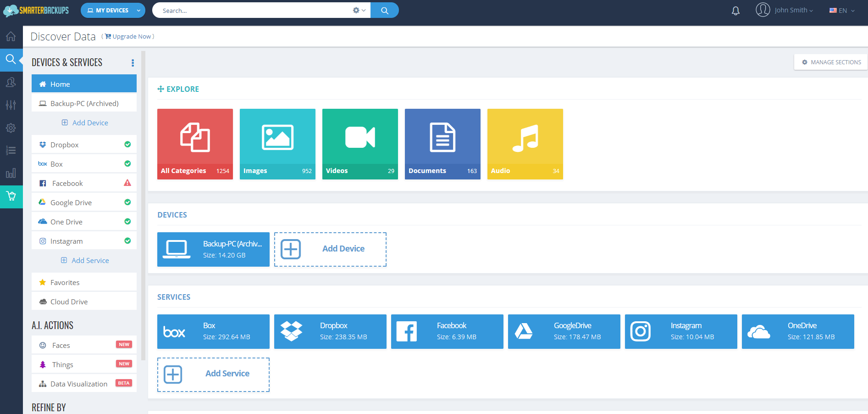Click the SmarterBackups logo
This screenshot has height=414, width=868.
(36, 10)
